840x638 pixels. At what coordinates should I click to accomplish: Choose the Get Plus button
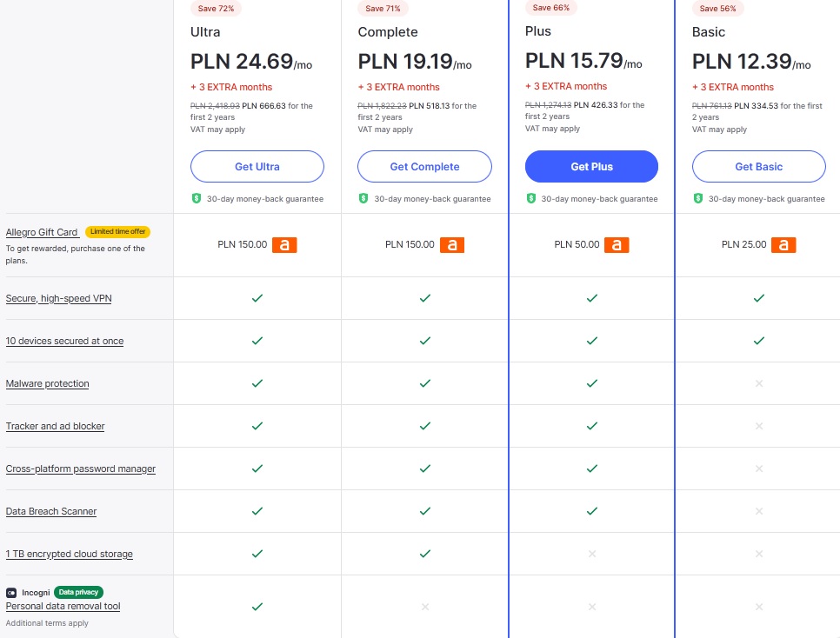tap(591, 167)
